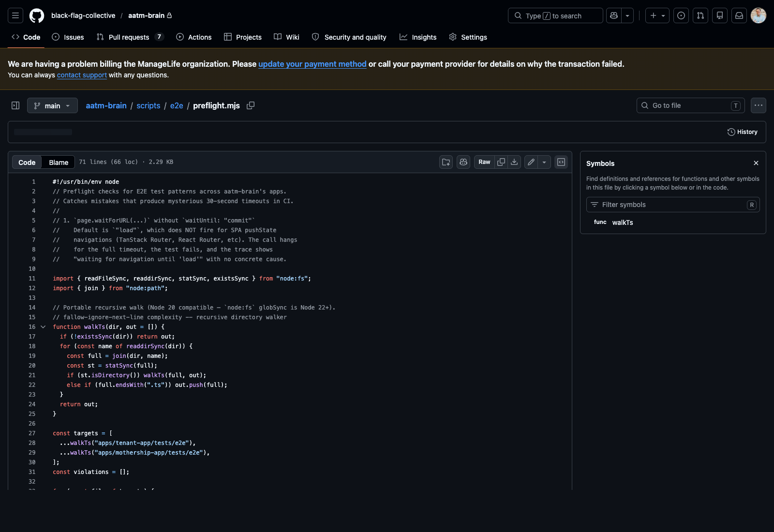Click the GitHub logo

[x=36, y=15]
